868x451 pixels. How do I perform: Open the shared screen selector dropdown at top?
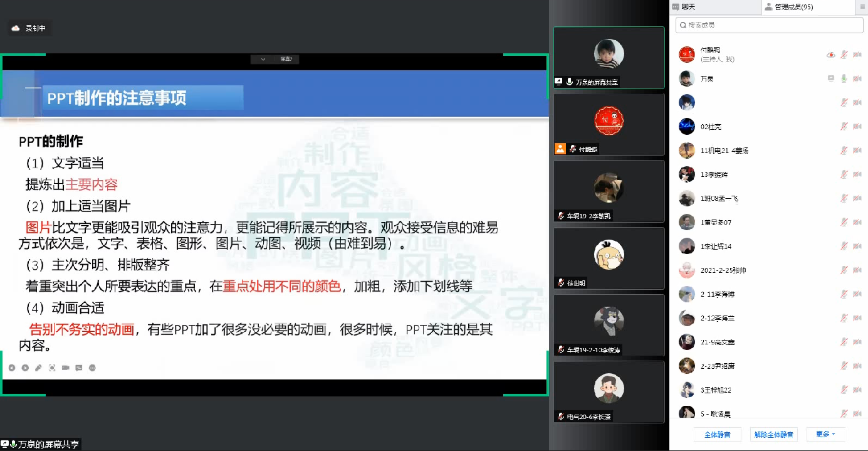pyautogui.click(x=275, y=59)
